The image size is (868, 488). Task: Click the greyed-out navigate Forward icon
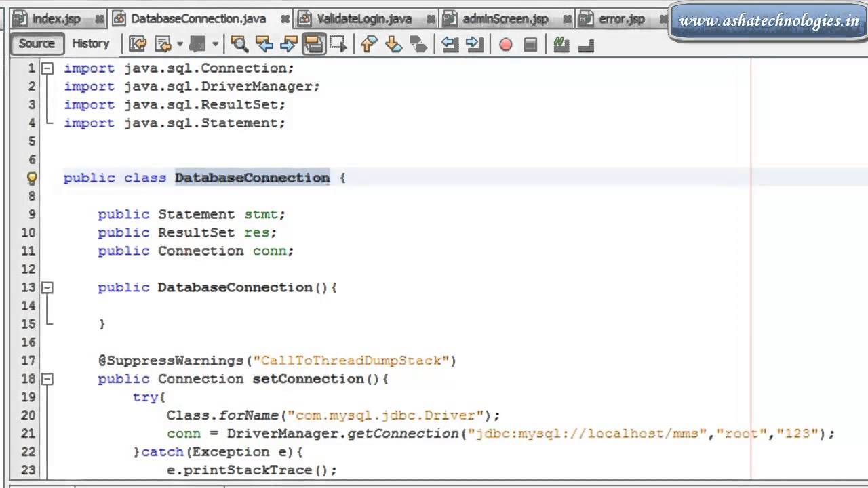coord(197,45)
